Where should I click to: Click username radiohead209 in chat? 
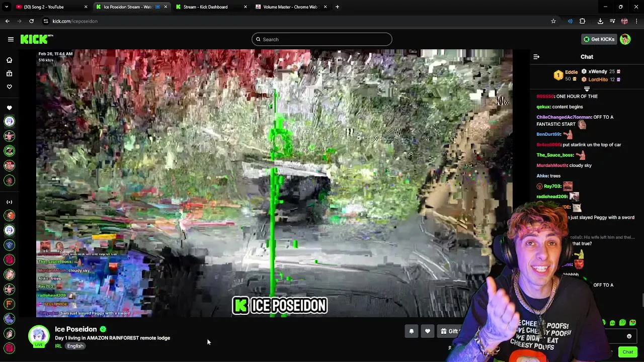pyautogui.click(x=552, y=197)
